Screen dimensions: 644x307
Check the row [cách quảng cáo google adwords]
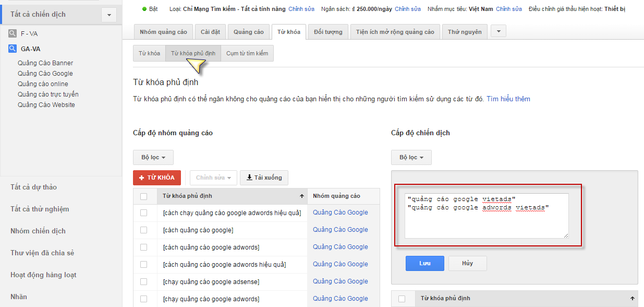(144, 247)
